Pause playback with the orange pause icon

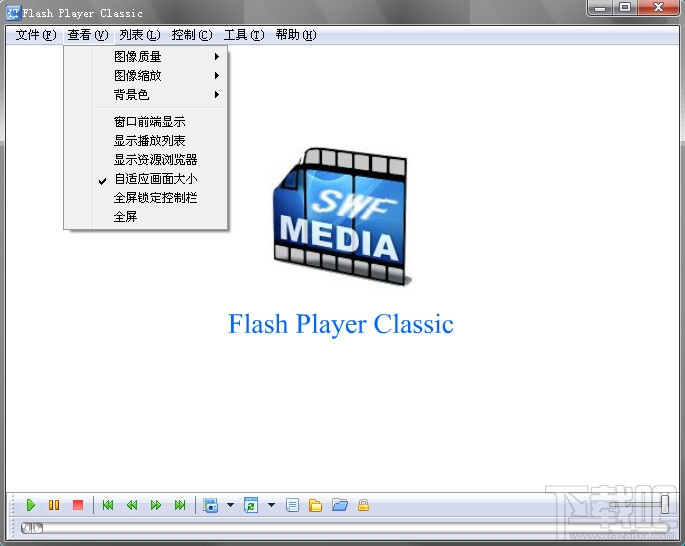54,505
